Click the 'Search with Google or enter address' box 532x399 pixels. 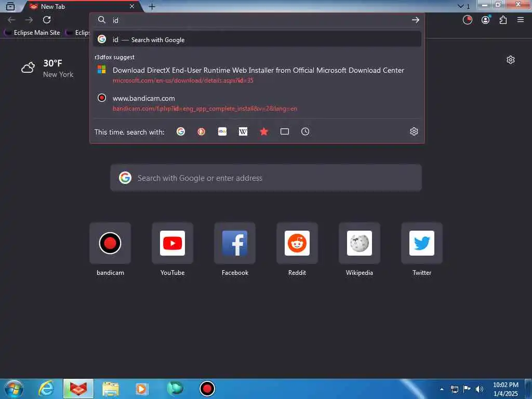[x=266, y=178]
